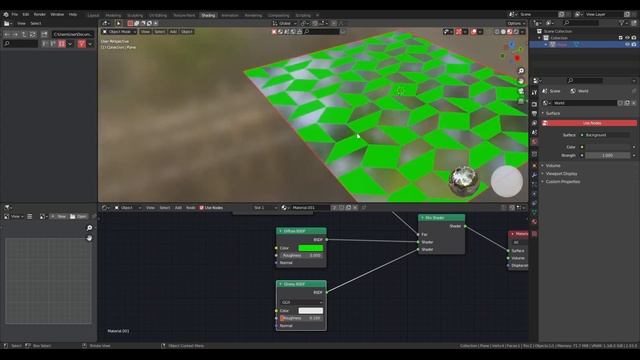Screen dimensions: 640x360
Task: Toggle viewport visibility eye for Collection
Action: click(627, 38)
